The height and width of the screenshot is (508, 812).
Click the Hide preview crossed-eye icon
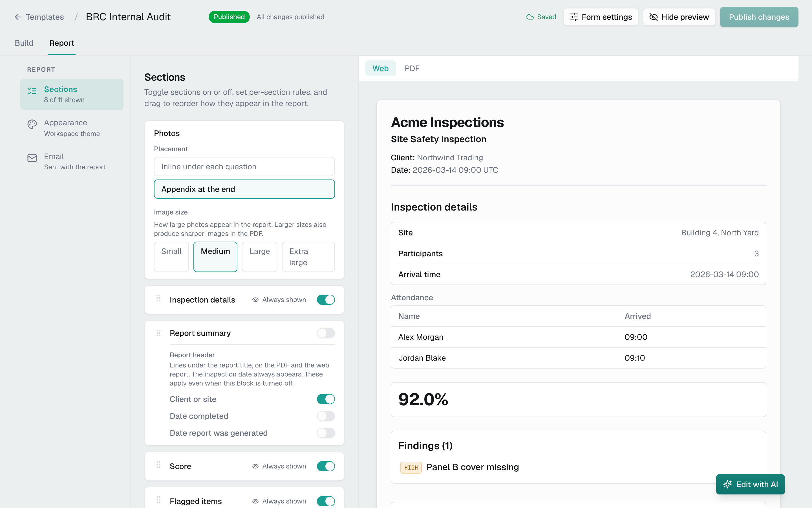click(x=653, y=17)
